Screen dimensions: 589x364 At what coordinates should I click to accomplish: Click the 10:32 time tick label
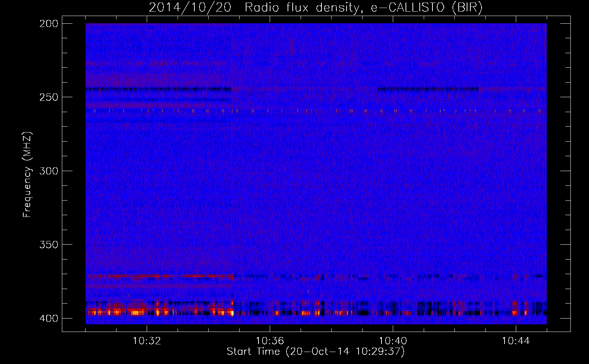click(x=147, y=341)
